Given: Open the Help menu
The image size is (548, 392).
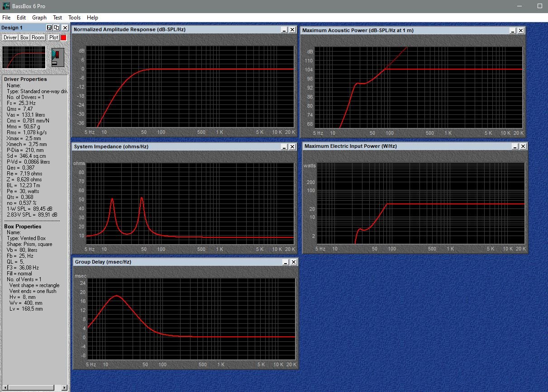Looking at the screenshot, I should point(92,18).
